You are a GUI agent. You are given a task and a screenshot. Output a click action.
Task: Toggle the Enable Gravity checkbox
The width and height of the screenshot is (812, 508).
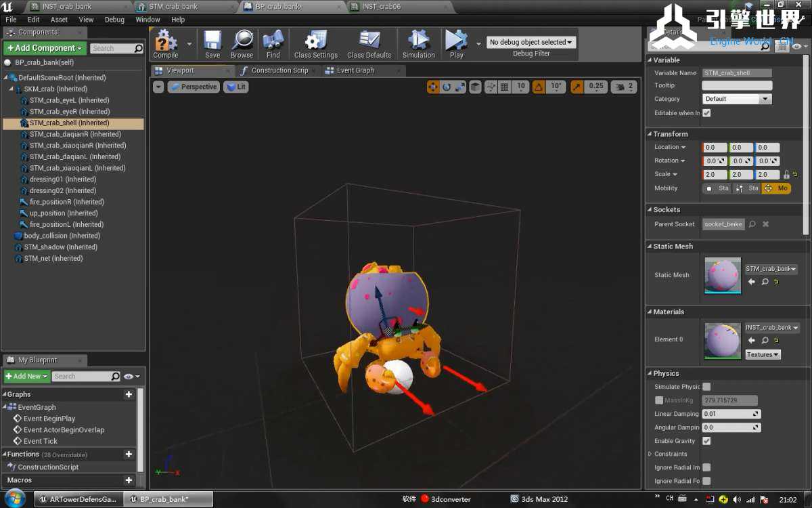point(706,441)
